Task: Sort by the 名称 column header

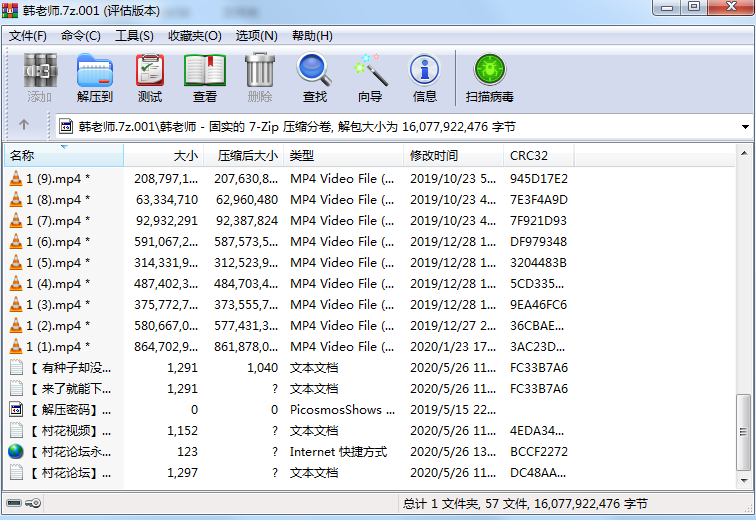Action: (x=60, y=156)
